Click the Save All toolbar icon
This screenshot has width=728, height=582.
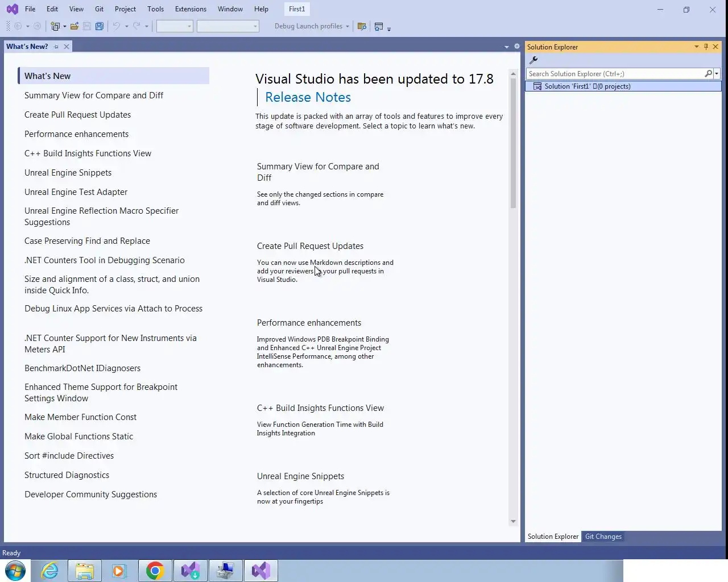coord(100,26)
